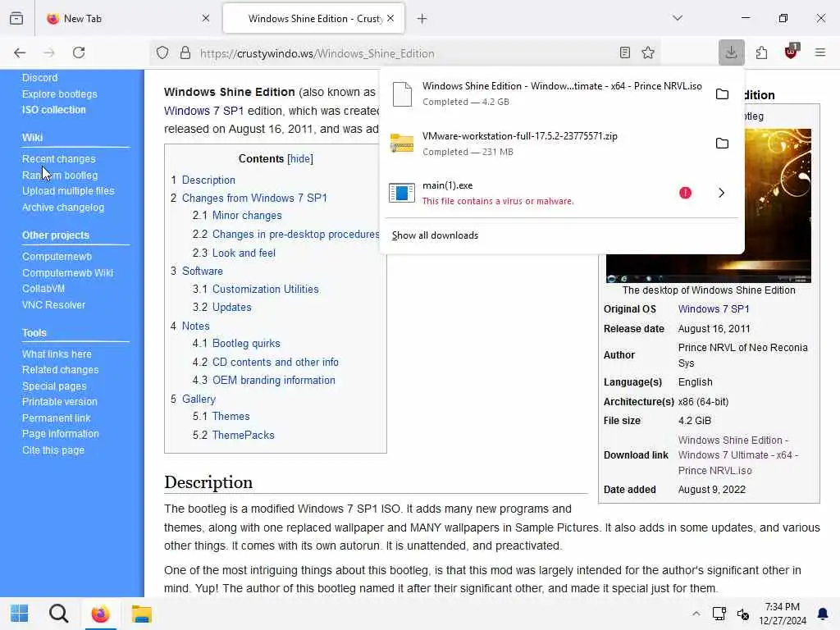
Task: Open the Printable version link
Action: 59,402
